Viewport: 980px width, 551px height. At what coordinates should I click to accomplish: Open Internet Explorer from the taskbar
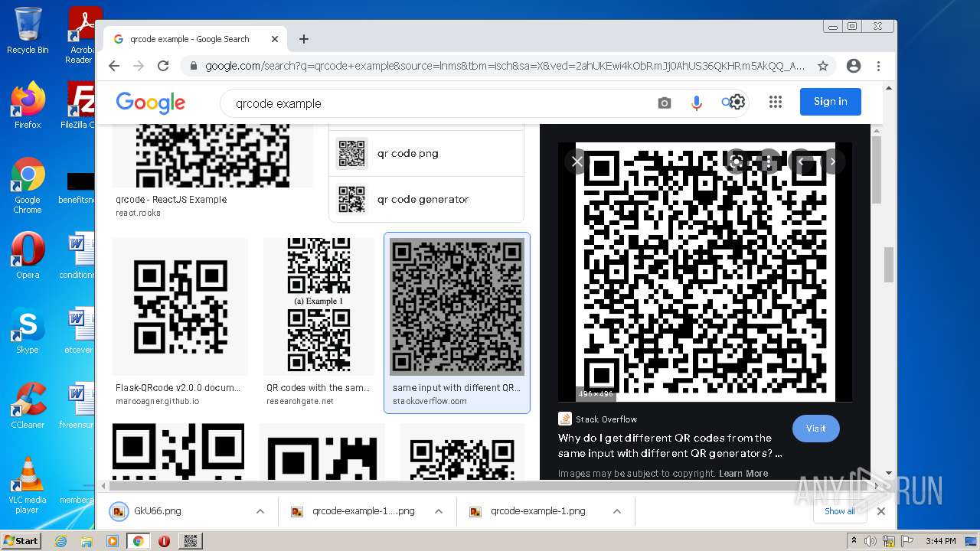click(60, 541)
